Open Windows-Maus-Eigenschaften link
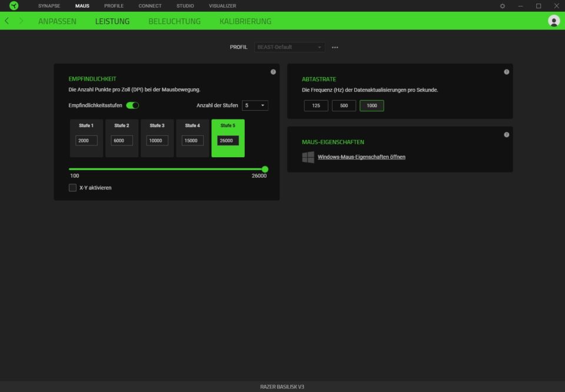 tap(361, 157)
